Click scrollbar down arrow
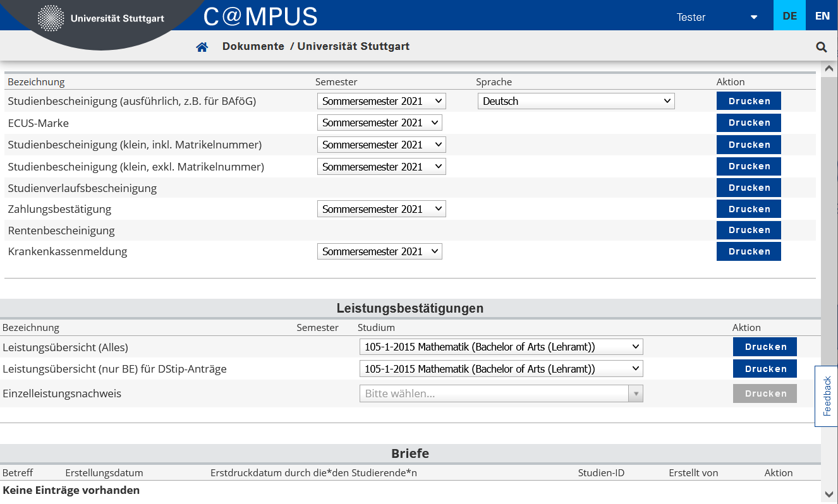The image size is (838, 504). tap(829, 494)
